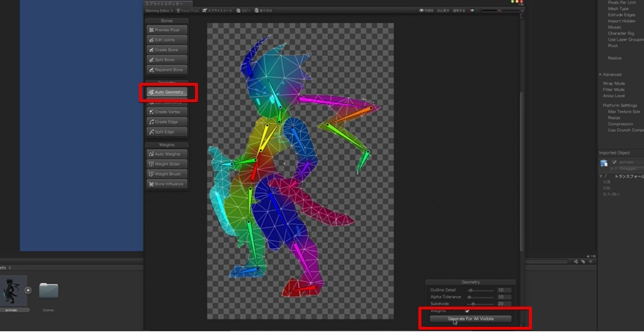Image resolution: width=644 pixels, height=332 pixels.
Task: Select the Split Edge tool
Action: point(167,132)
